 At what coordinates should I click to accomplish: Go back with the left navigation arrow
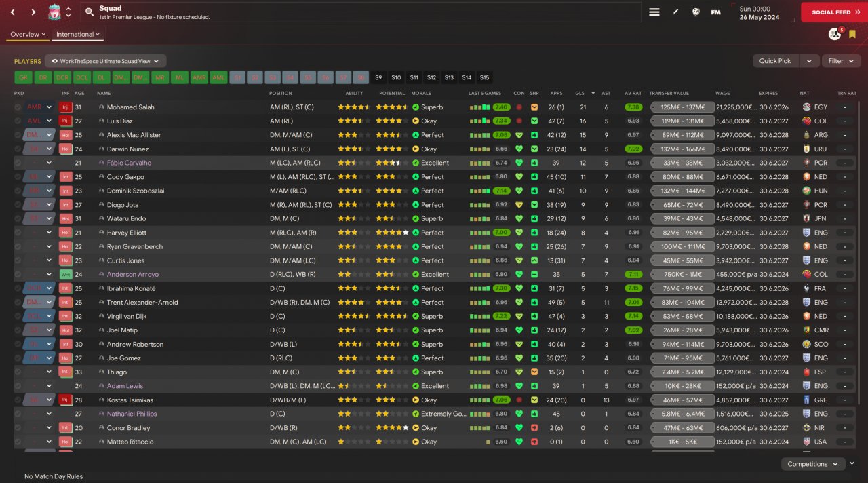tap(12, 12)
